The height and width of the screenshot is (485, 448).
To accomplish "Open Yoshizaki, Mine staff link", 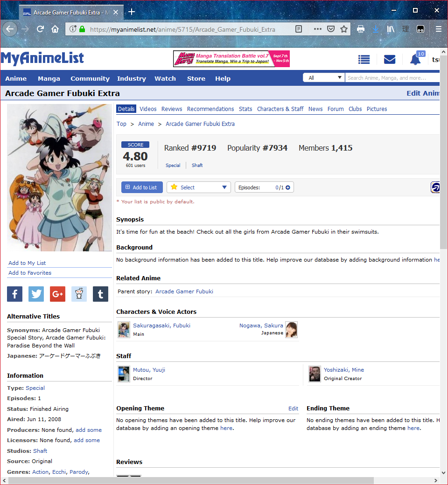I will point(344,370).
